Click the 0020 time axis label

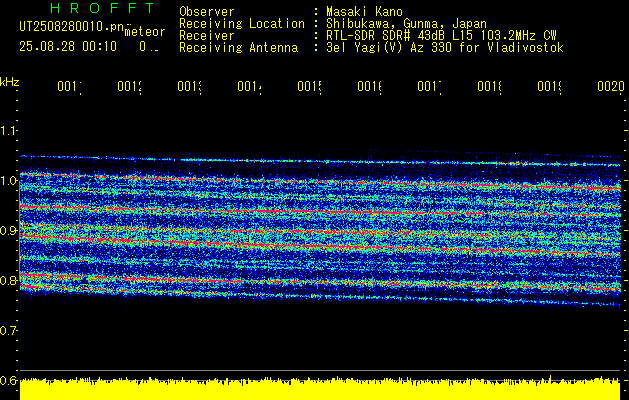pos(611,86)
